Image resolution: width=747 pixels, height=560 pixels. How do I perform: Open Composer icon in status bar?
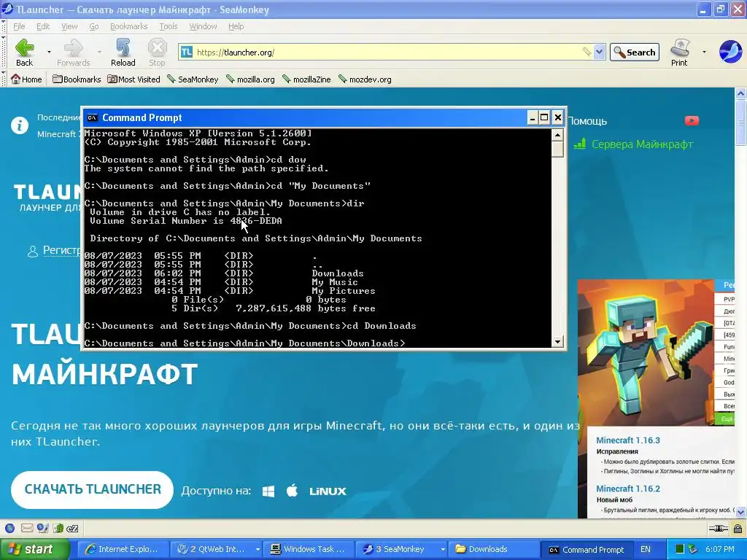(x=42, y=528)
